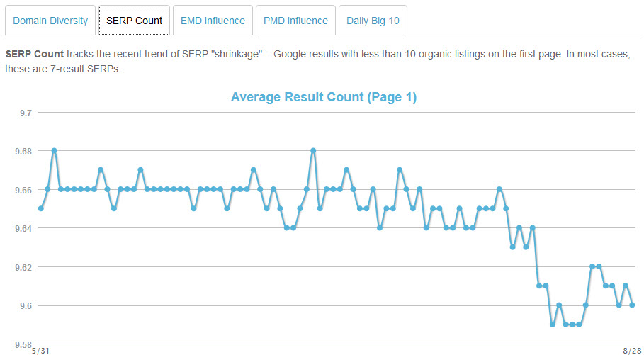Click the bold SERP Count description text
644x355 pixels.
(x=34, y=54)
